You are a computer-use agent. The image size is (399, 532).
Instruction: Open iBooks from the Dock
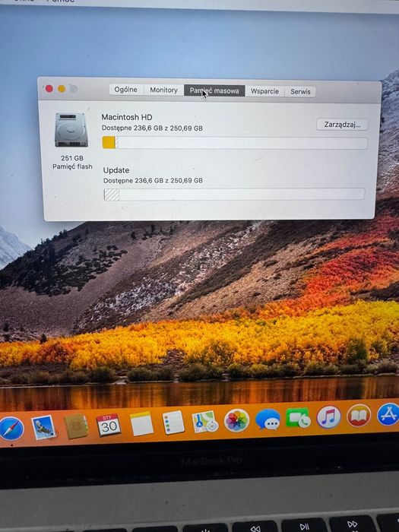[359, 416]
